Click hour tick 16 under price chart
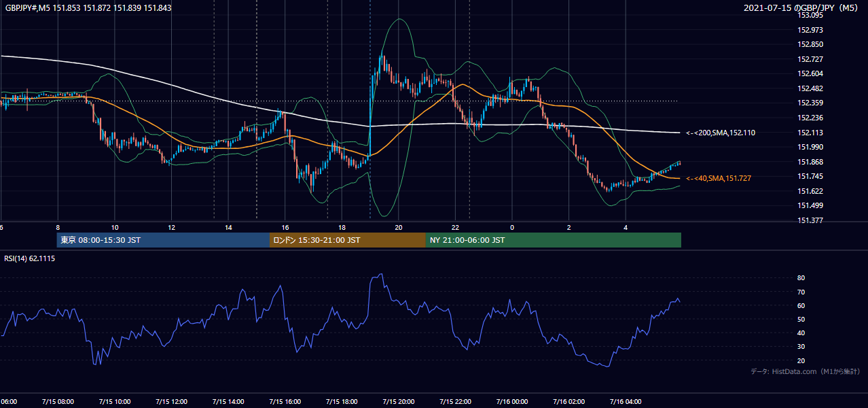The width and height of the screenshot is (868, 408). 285,228
